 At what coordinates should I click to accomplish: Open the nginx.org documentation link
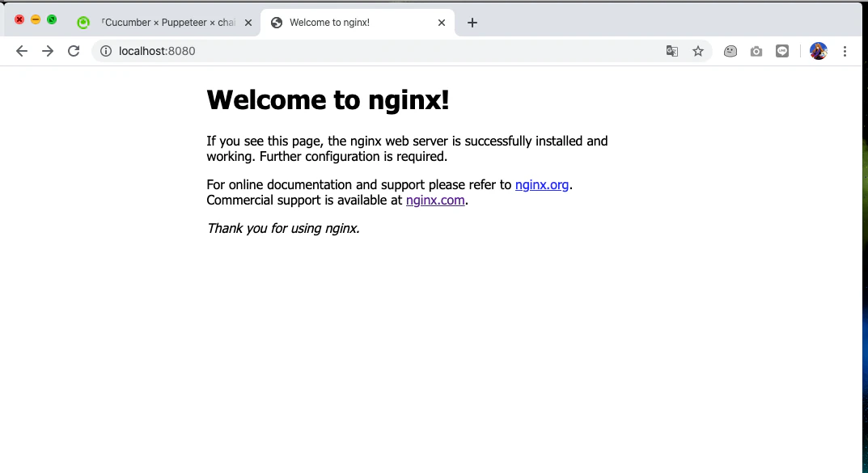pos(542,185)
